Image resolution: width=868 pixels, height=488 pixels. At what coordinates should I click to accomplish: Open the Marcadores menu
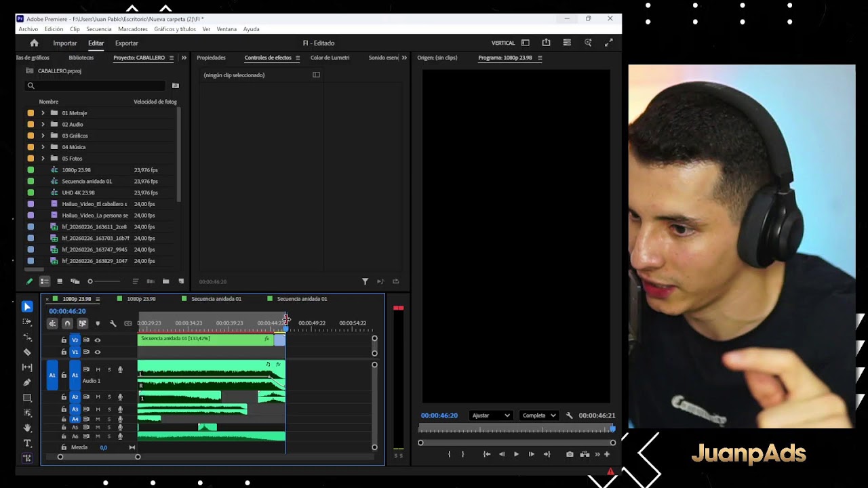tap(133, 29)
